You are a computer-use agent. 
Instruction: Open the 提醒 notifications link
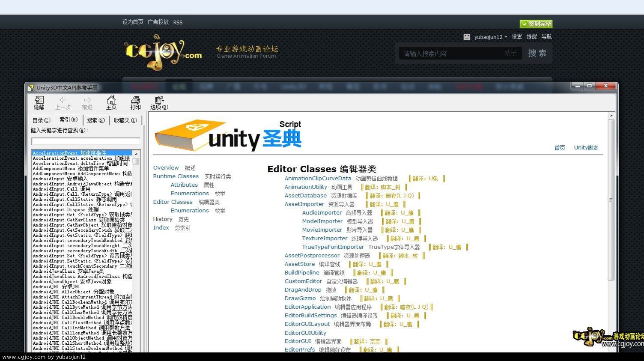coord(532,37)
